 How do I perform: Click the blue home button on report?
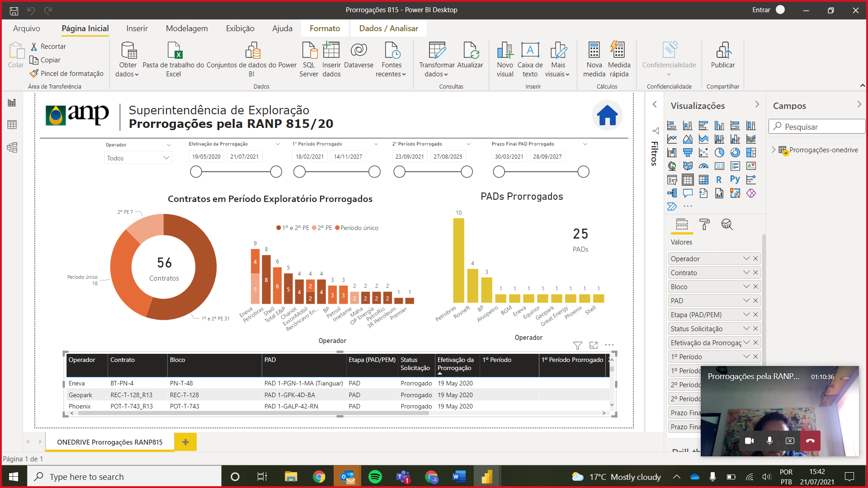607,115
